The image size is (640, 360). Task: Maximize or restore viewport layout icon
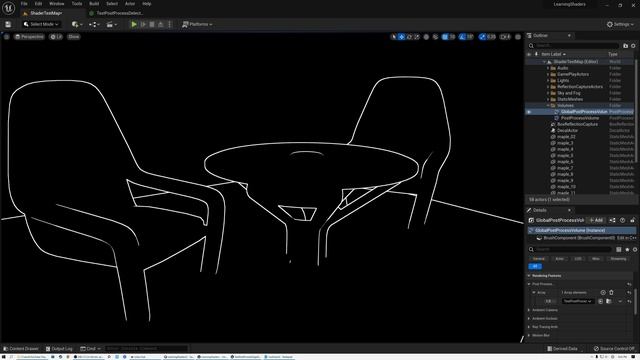[518, 37]
